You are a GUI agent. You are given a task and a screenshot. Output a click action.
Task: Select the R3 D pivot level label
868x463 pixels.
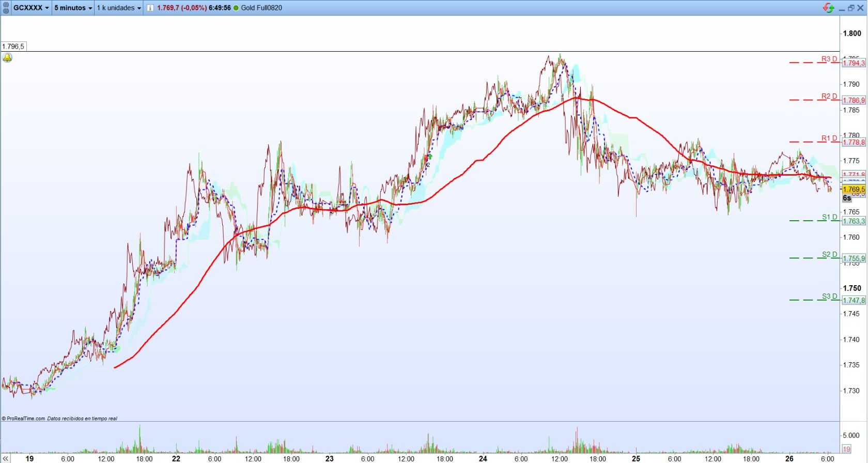click(x=829, y=59)
